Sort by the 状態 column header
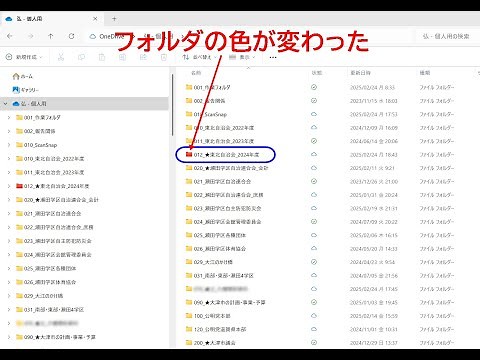The width and height of the screenshot is (480, 360). coord(317,73)
